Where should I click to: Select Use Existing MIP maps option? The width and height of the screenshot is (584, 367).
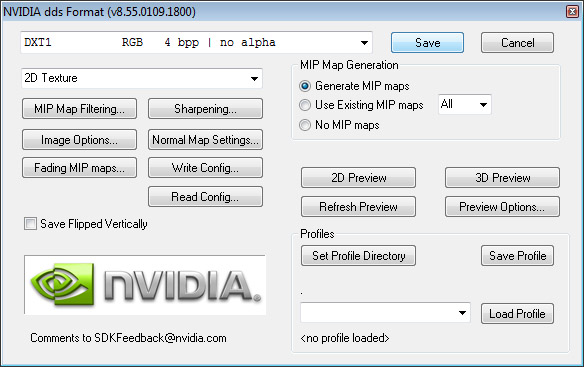305,105
